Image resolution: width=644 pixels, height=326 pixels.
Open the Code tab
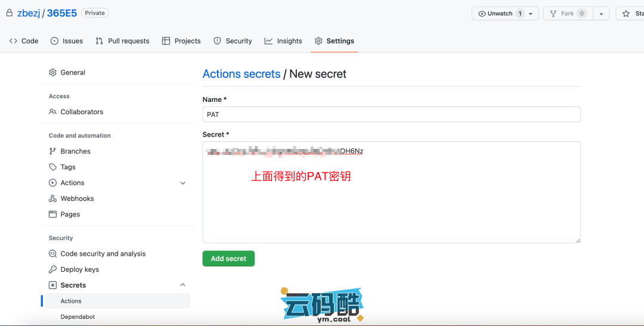24,41
